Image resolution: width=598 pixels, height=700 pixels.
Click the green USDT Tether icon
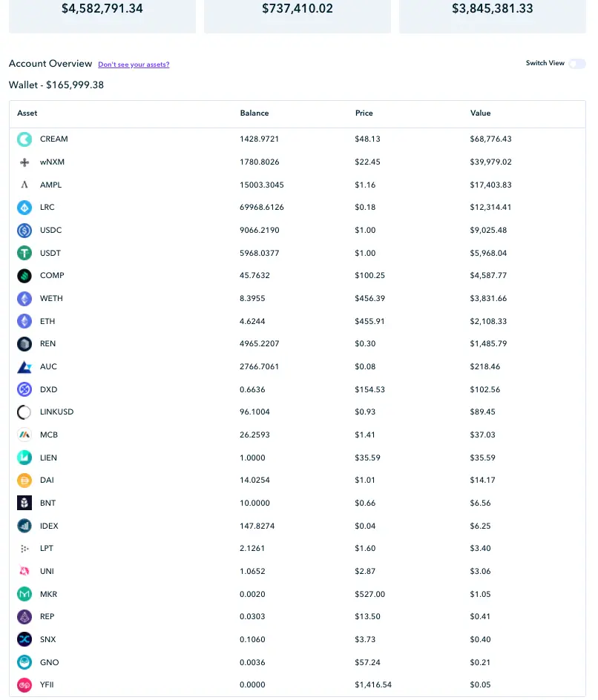pyautogui.click(x=24, y=253)
